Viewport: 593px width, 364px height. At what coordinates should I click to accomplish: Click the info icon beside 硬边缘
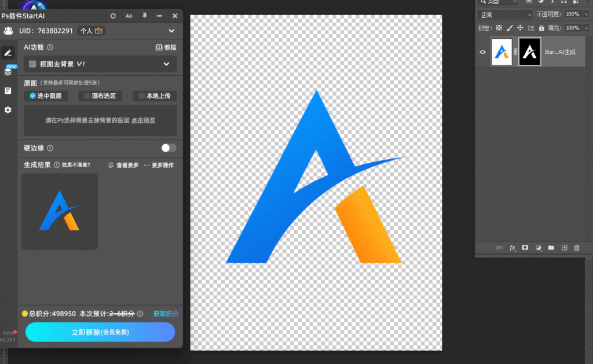(x=50, y=148)
